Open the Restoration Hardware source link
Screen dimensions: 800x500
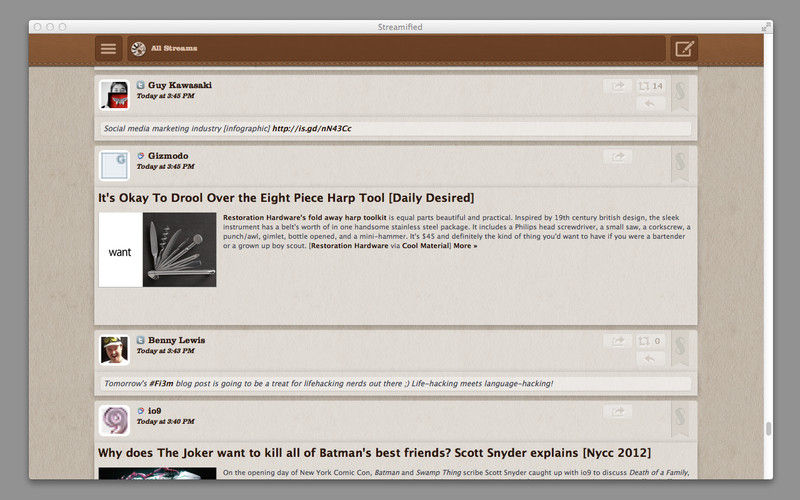click(349, 245)
